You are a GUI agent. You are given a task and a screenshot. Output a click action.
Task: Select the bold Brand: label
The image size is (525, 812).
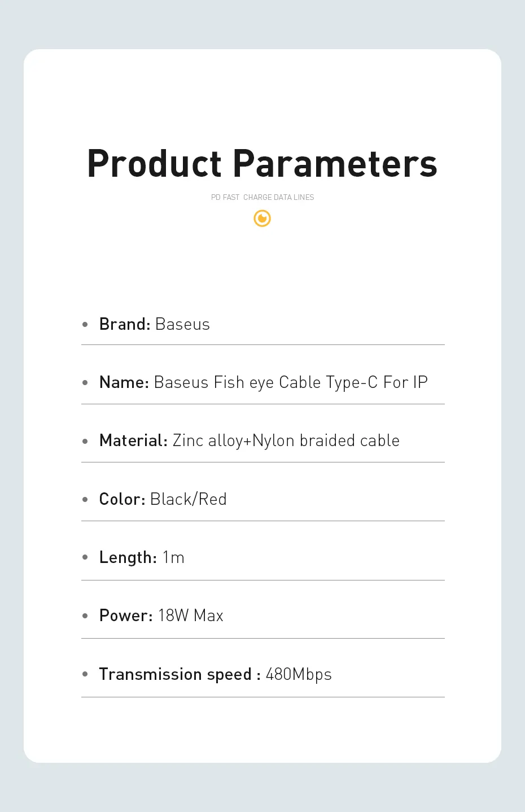124,324
